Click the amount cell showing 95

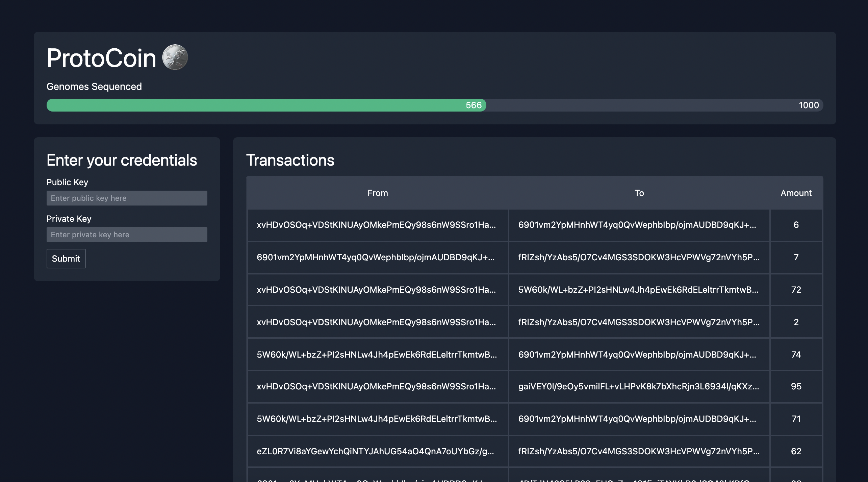coord(796,386)
